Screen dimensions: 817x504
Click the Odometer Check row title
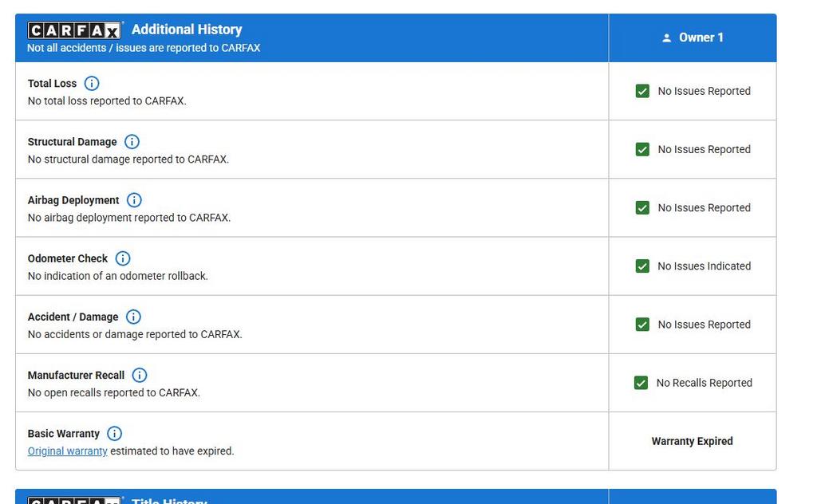68,258
